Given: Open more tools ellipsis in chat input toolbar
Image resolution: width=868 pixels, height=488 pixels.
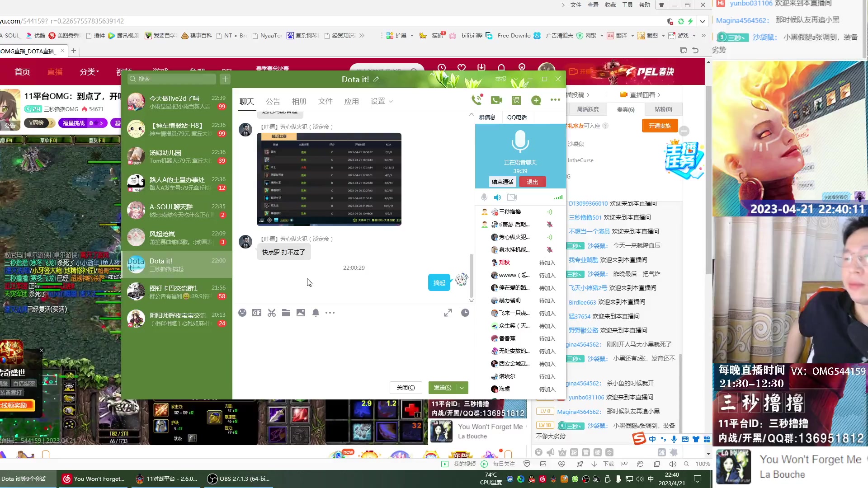Looking at the screenshot, I should click(330, 313).
